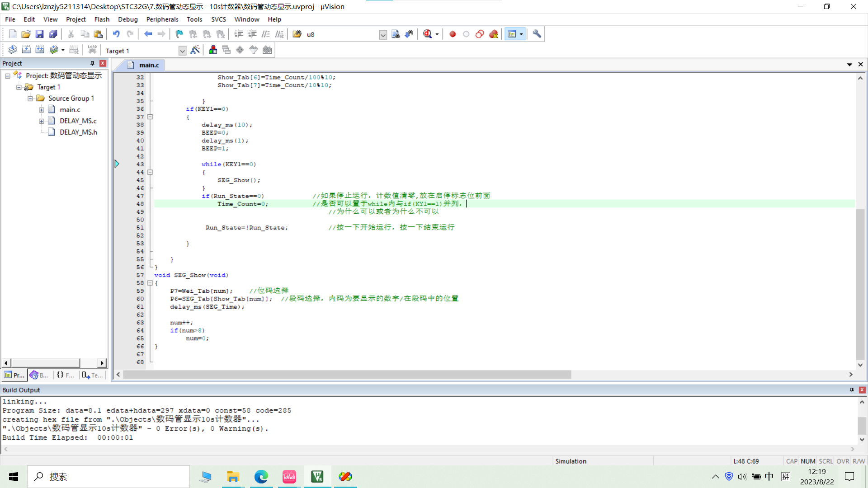This screenshot has width=868, height=488.
Task: Click the Paste icon in the toolbar
Action: [x=98, y=34]
